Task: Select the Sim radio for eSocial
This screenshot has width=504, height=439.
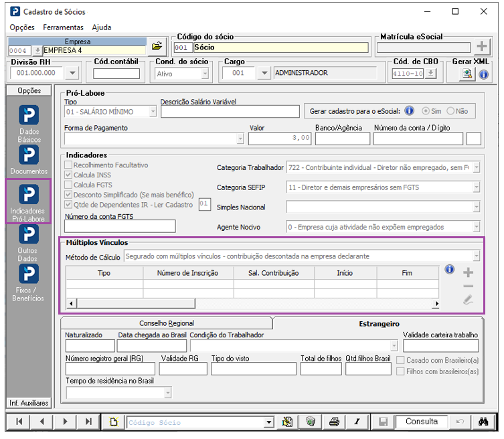Action: (425, 111)
